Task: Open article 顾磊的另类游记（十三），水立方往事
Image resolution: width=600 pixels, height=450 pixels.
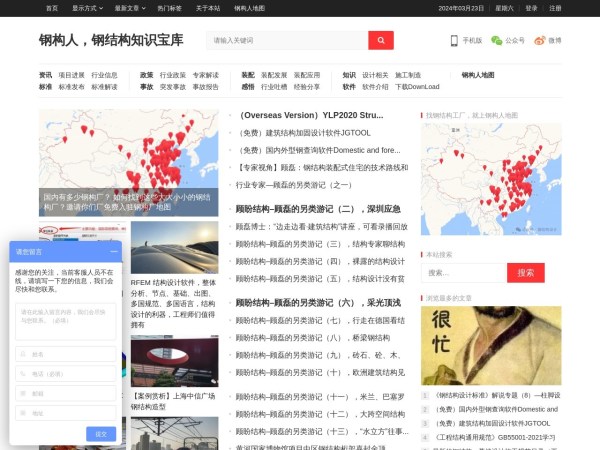Action: click(322, 432)
